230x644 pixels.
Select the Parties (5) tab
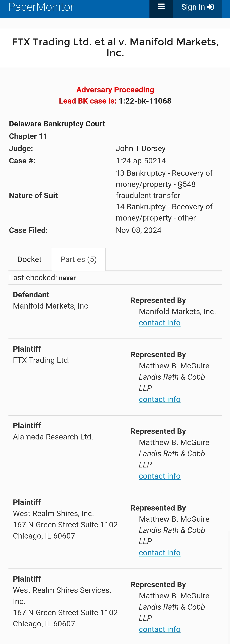pyautogui.click(x=78, y=259)
